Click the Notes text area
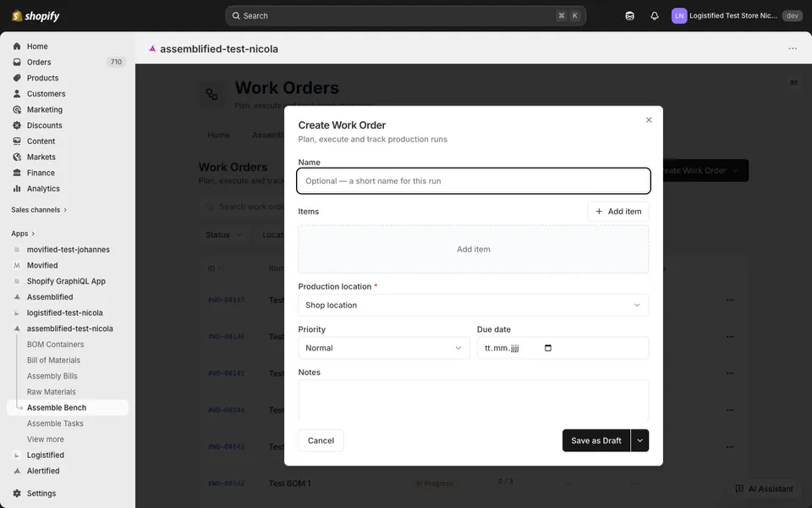812x508 pixels. tap(474, 400)
